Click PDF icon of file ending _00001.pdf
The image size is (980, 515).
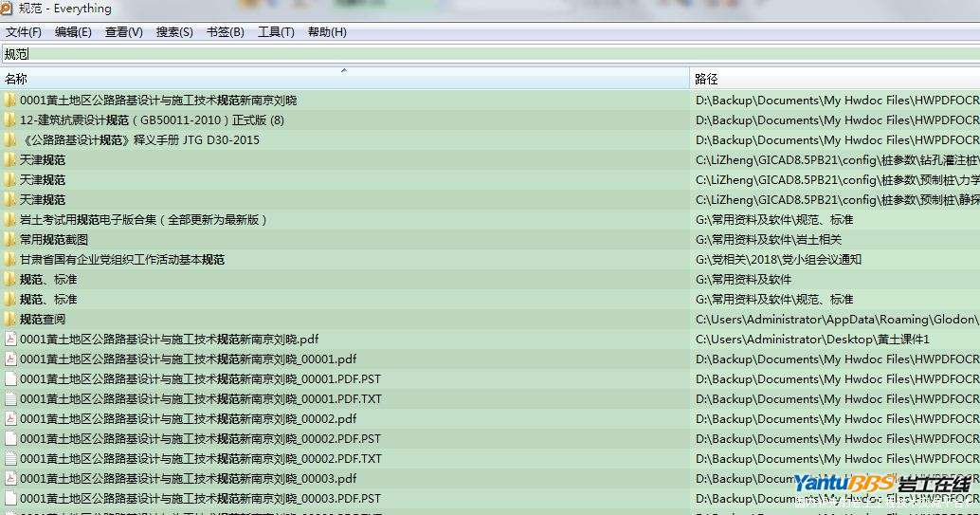click(x=10, y=359)
